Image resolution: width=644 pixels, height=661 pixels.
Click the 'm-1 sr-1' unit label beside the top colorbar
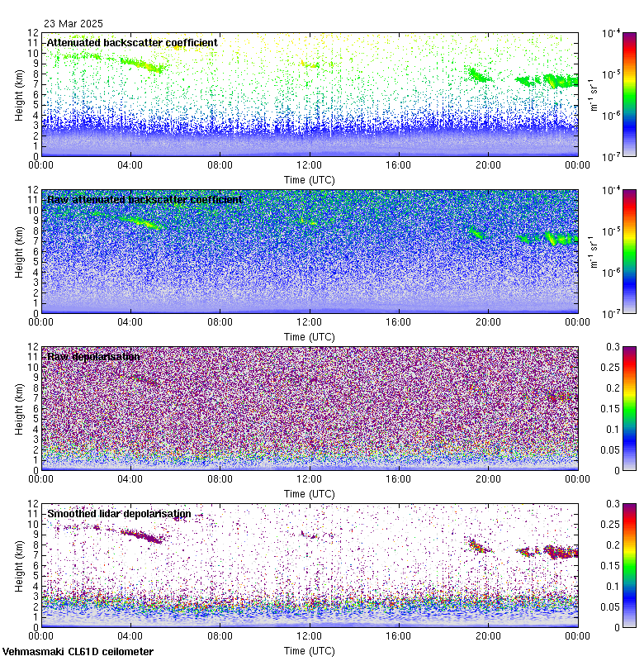click(x=593, y=94)
